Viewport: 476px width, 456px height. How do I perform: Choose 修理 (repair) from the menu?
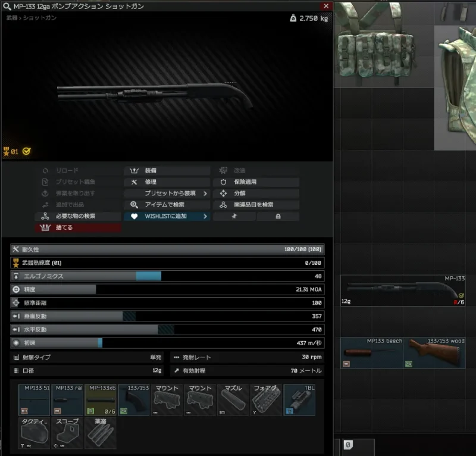pyautogui.click(x=167, y=182)
